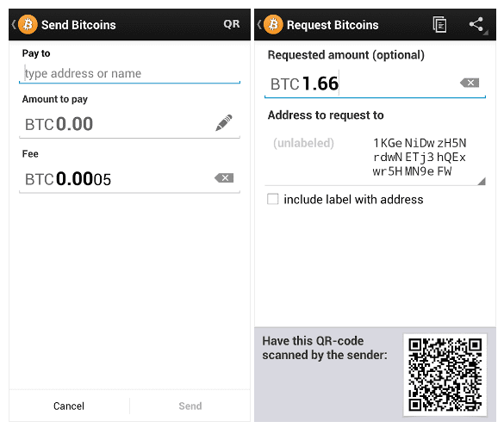Open the QR scanner in Send Bitcoins

coord(232,24)
